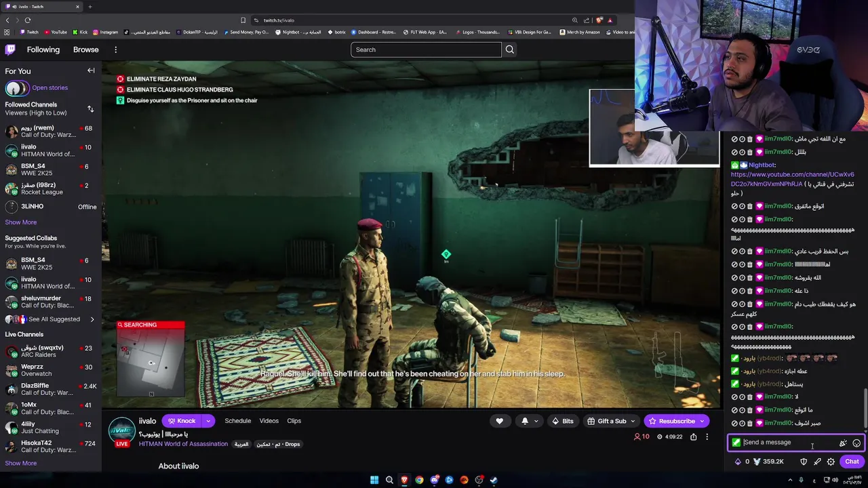Open the browser apps grid

7,32
